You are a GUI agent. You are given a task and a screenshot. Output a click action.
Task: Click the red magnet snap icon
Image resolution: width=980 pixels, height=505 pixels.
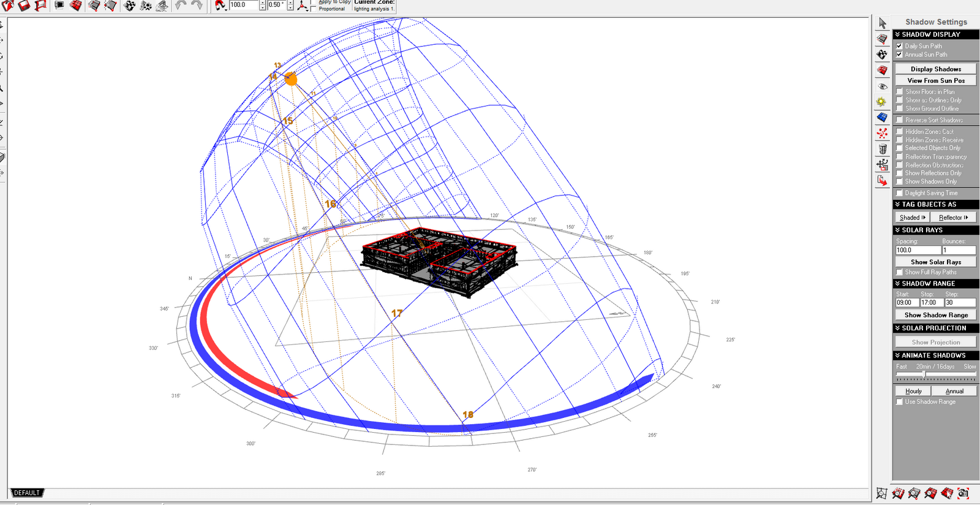coord(221,5)
